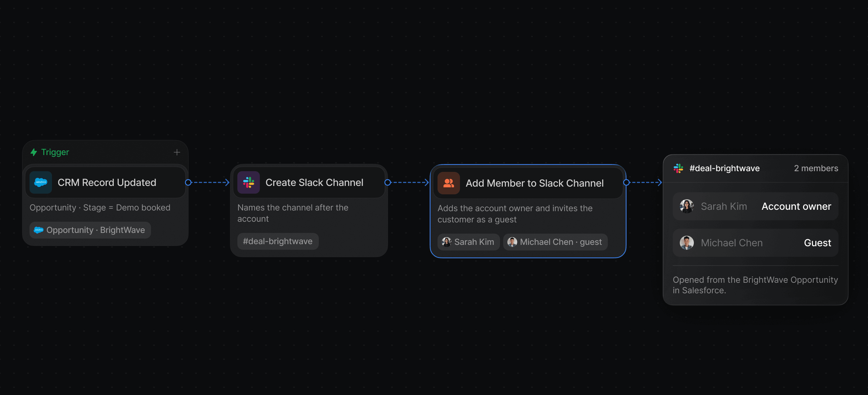Select the CRM Record Updated node title

pyautogui.click(x=107, y=182)
